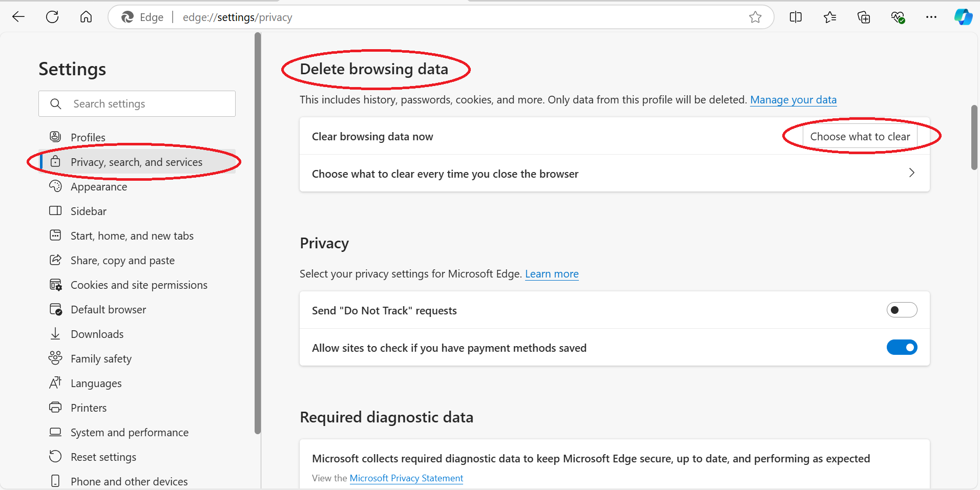Viewport: 980px width, 490px height.
Task: Click the main page vertical scrollbar
Action: (974, 137)
